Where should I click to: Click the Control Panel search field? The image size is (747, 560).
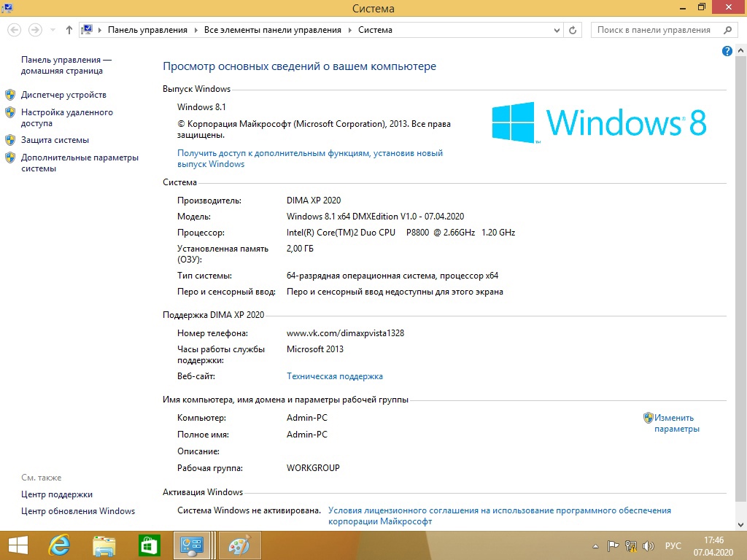pos(654,30)
